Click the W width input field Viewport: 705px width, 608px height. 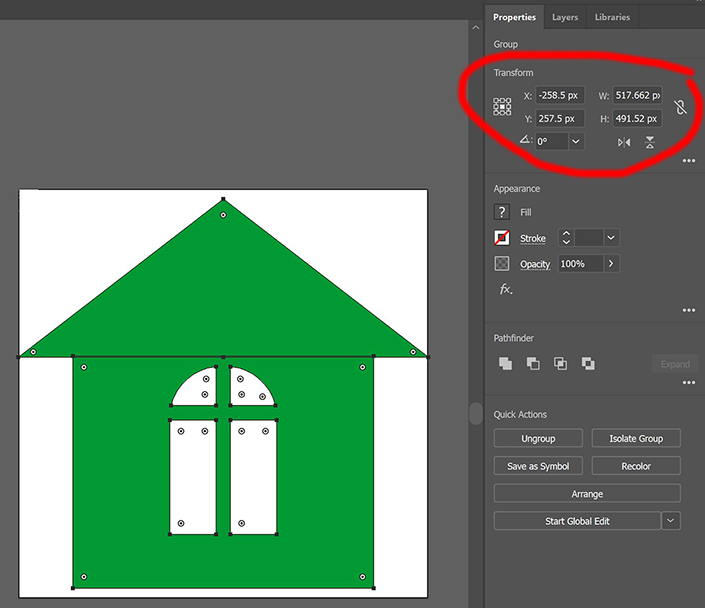(x=637, y=96)
